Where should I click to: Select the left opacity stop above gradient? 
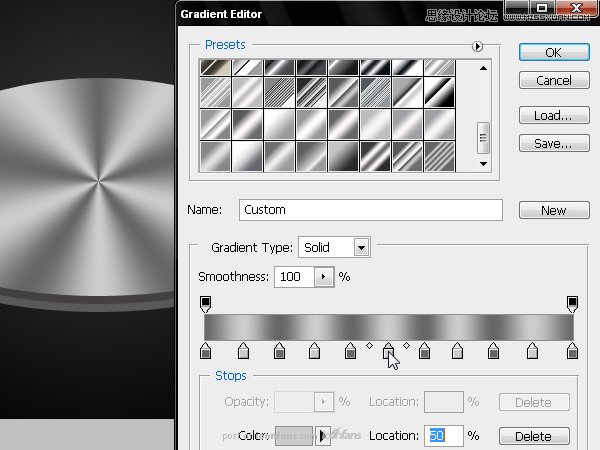coord(206,303)
